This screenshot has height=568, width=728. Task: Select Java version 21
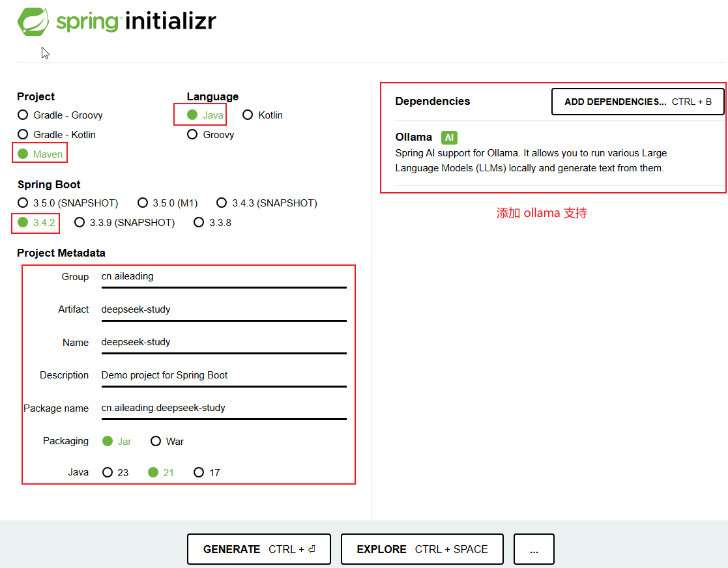(x=160, y=472)
